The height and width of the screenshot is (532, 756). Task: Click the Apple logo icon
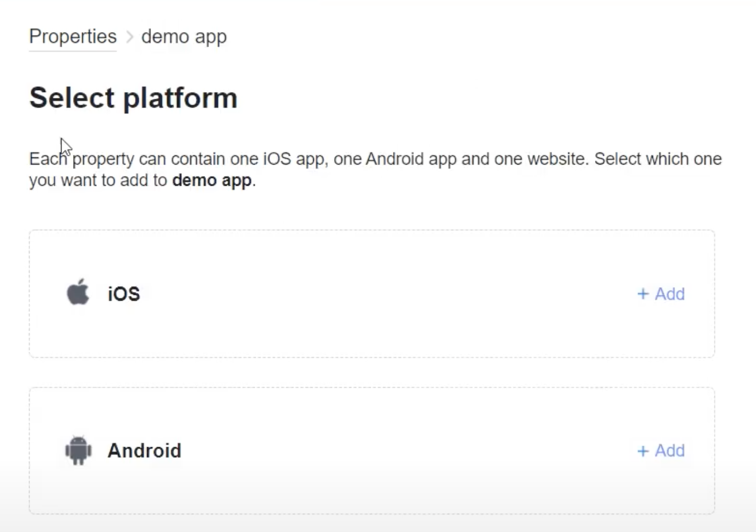78,292
